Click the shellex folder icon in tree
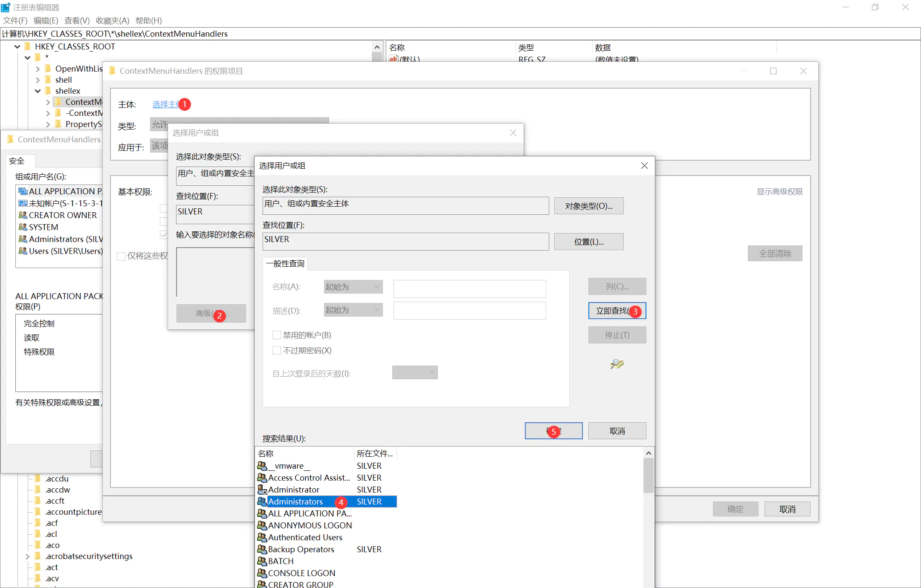 point(48,91)
